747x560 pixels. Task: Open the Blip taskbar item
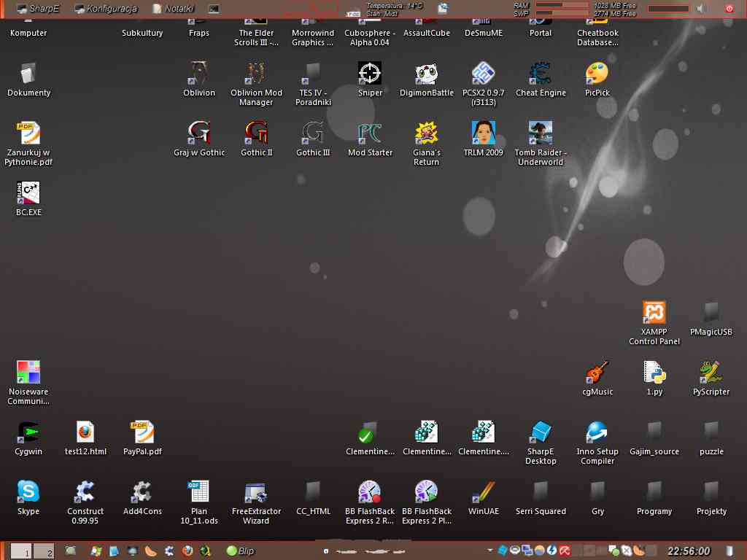pos(241,551)
